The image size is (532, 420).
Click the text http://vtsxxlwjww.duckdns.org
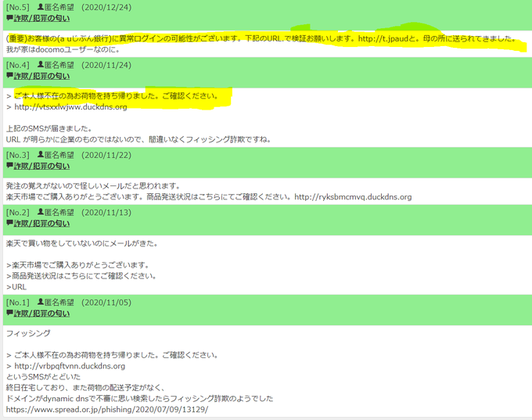pos(70,107)
